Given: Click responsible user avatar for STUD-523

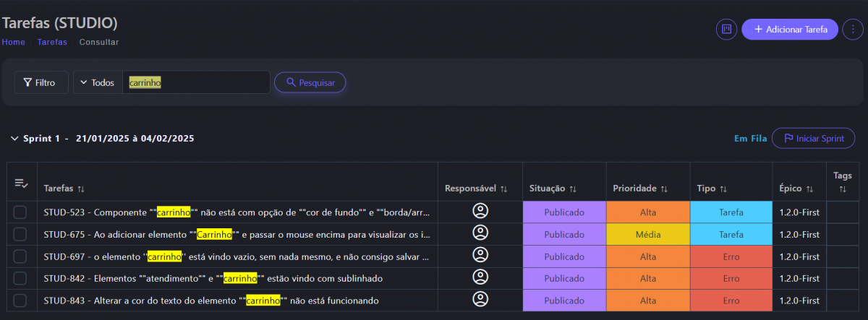Looking at the screenshot, I should coord(480,212).
